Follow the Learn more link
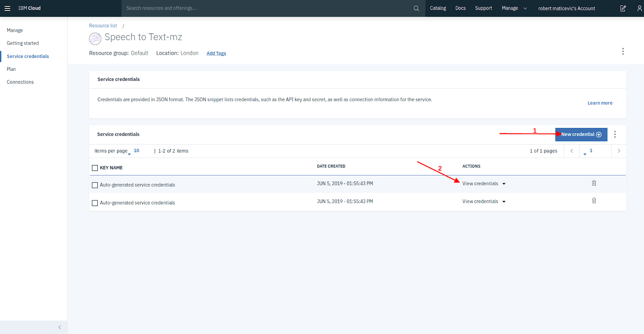Viewport: 644px width, 334px height. point(600,103)
